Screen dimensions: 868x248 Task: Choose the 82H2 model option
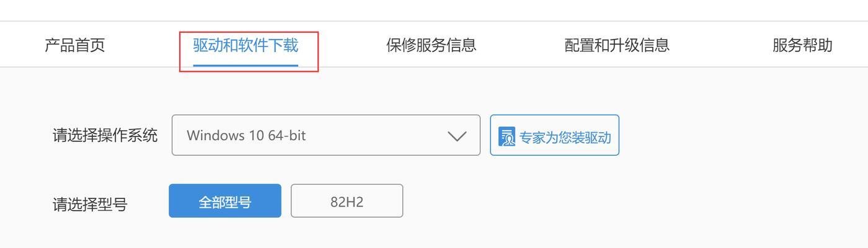347,201
